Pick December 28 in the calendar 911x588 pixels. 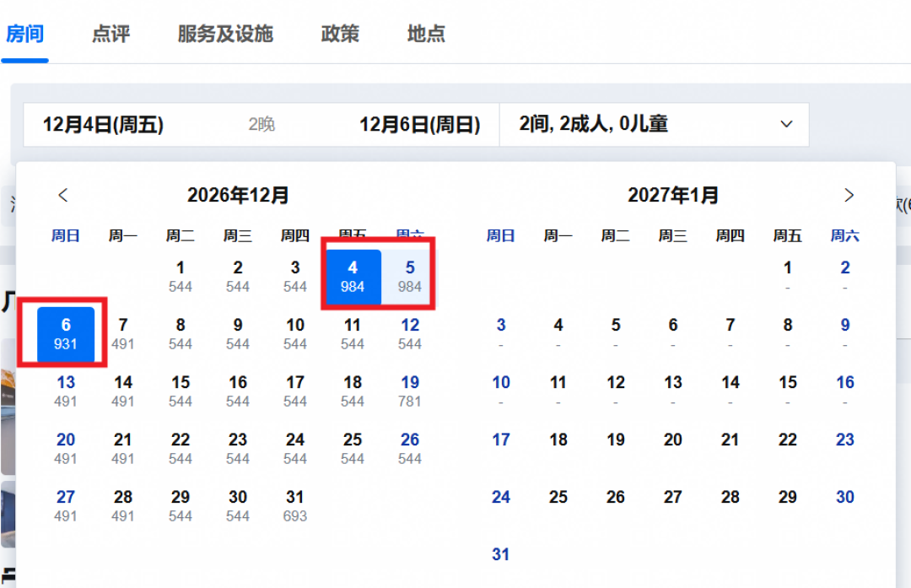point(122,506)
